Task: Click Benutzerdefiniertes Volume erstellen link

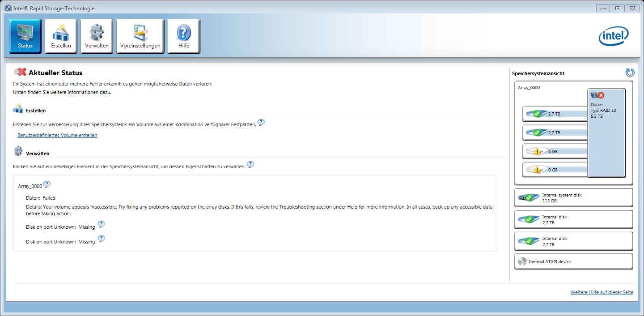Action: coord(57,135)
